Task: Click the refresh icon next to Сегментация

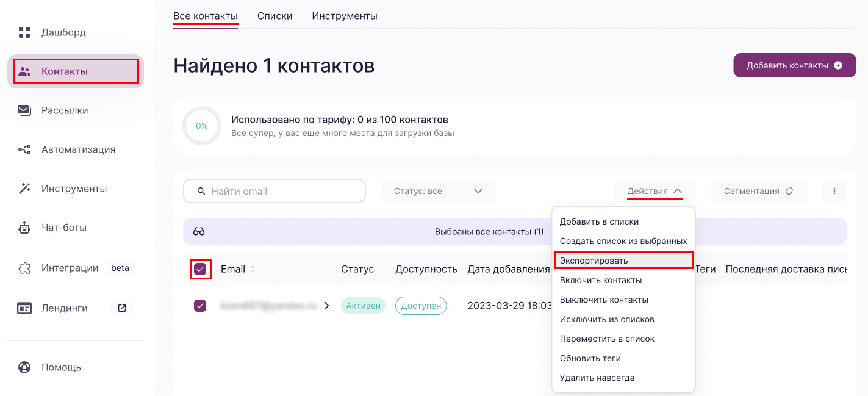Action: (789, 191)
